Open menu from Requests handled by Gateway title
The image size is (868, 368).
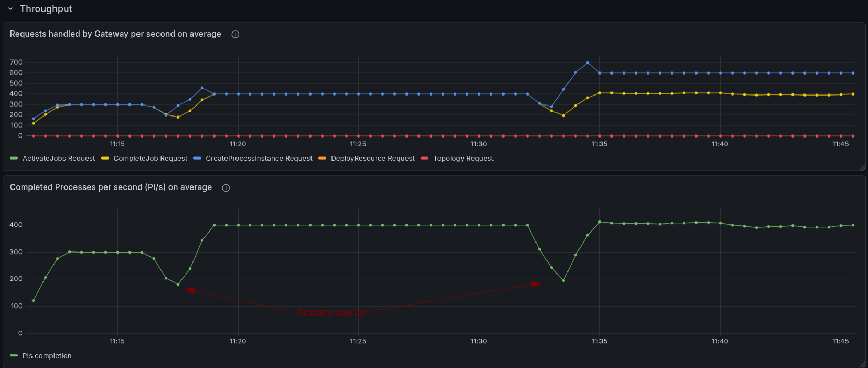[115, 34]
